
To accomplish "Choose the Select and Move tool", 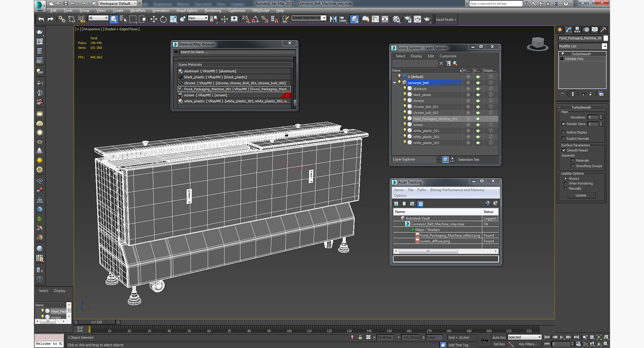I will [x=154, y=19].
